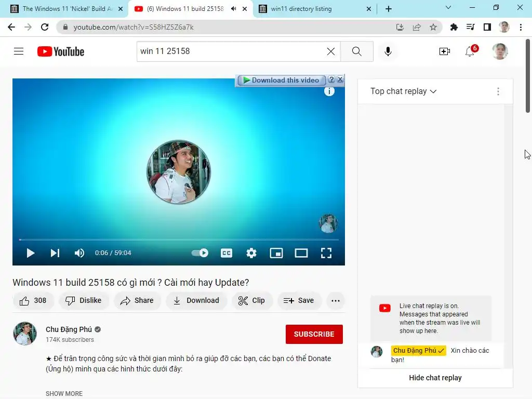Close the Windows 11 'Nickel' tab

click(x=121, y=9)
